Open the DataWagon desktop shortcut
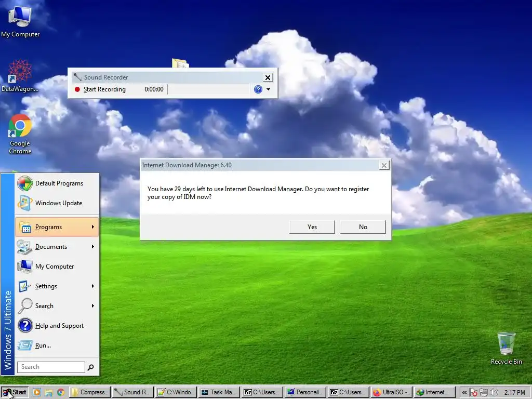 point(20,76)
